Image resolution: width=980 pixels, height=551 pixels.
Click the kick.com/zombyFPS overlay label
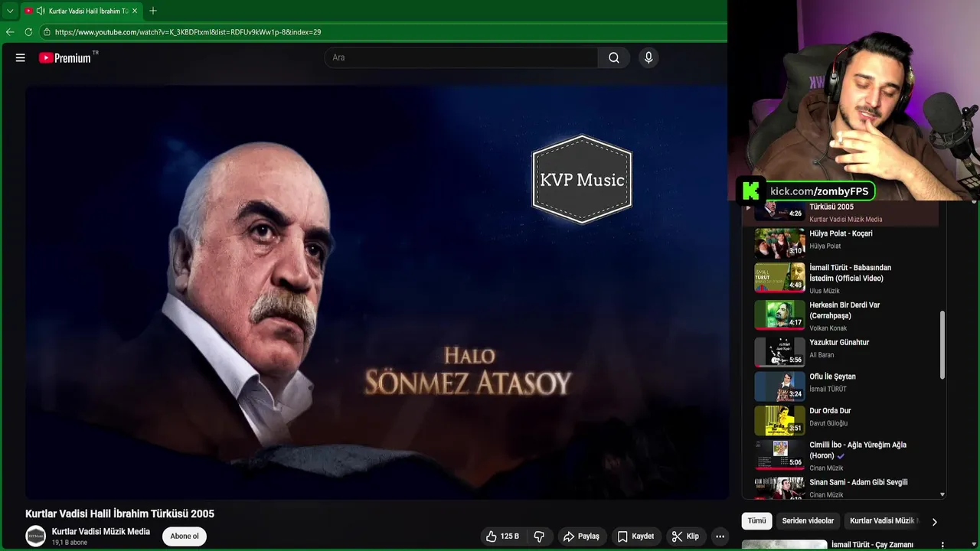tap(818, 191)
